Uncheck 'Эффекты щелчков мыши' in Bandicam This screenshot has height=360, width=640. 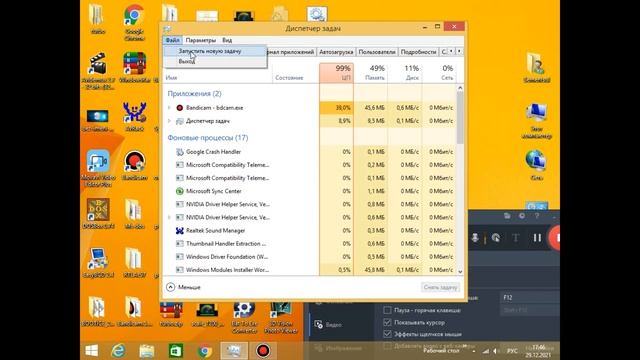click(387, 334)
